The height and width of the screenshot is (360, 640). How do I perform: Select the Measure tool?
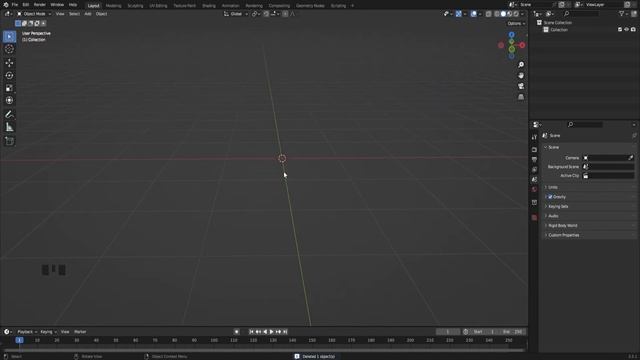(9, 127)
